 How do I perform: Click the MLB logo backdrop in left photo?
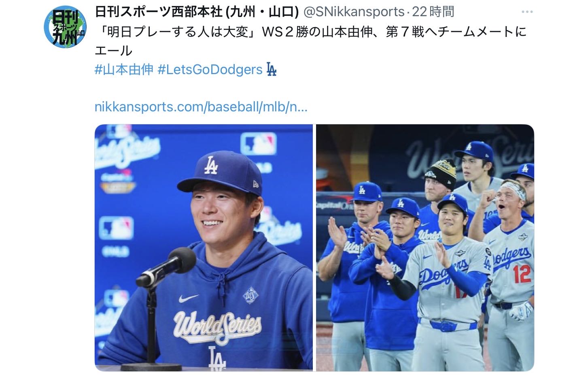pos(258,143)
